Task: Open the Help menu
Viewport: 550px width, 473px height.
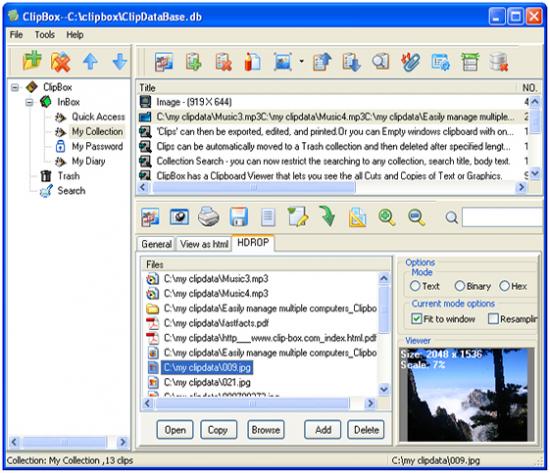Action: [x=75, y=35]
